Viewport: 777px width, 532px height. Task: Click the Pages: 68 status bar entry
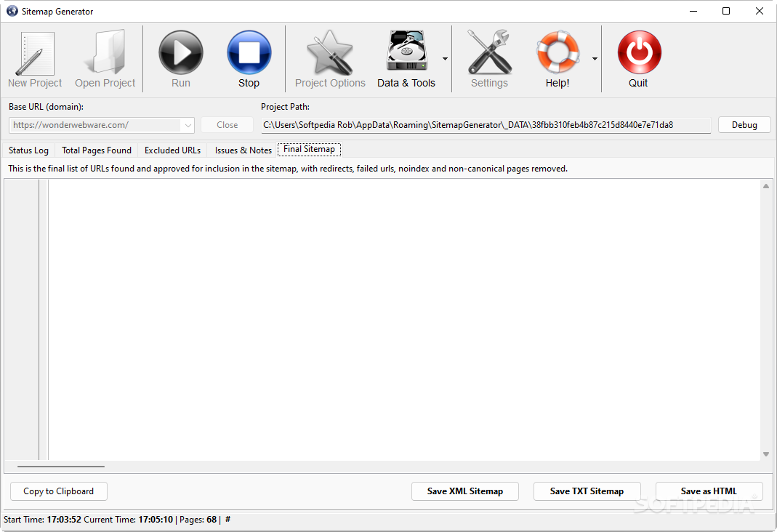pyautogui.click(x=198, y=520)
